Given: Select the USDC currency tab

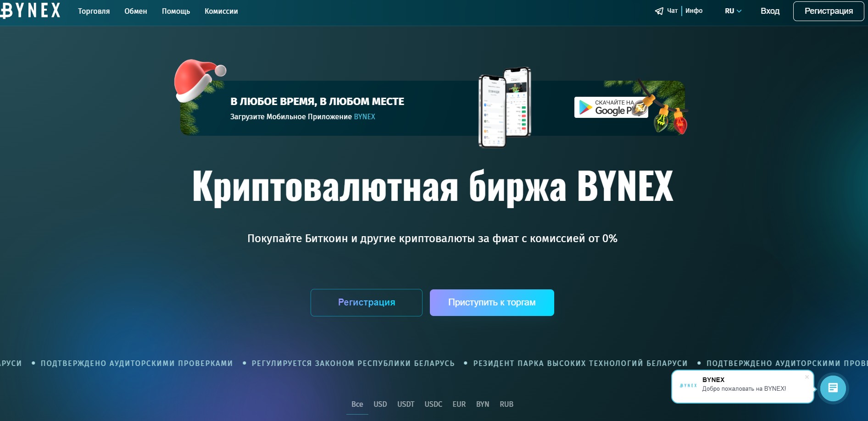Looking at the screenshot, I should click(433, 404).
